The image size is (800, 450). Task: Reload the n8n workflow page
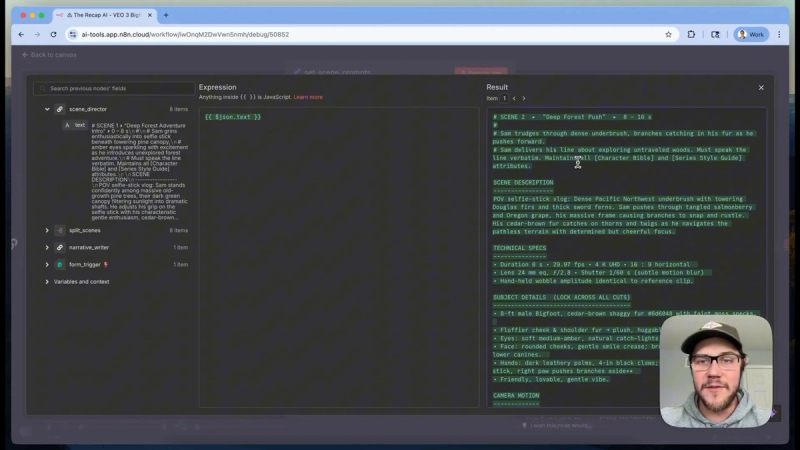click(54, 34)
